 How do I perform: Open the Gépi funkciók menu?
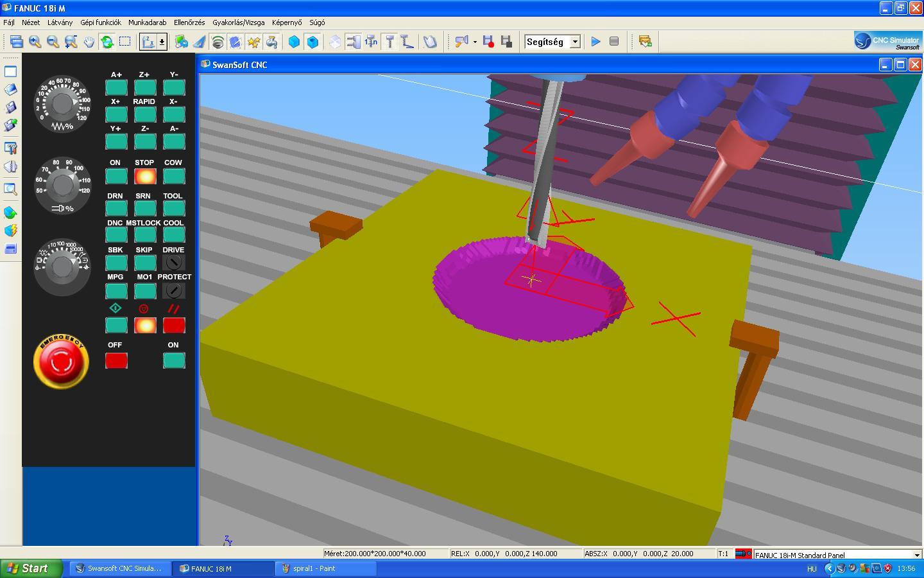pyautogui.click(x=101, y=22)
